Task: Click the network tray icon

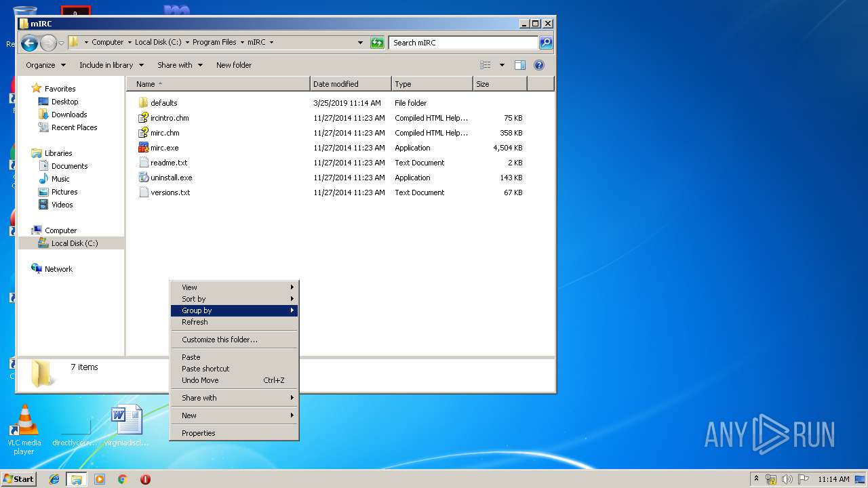Action: [771, 479]
